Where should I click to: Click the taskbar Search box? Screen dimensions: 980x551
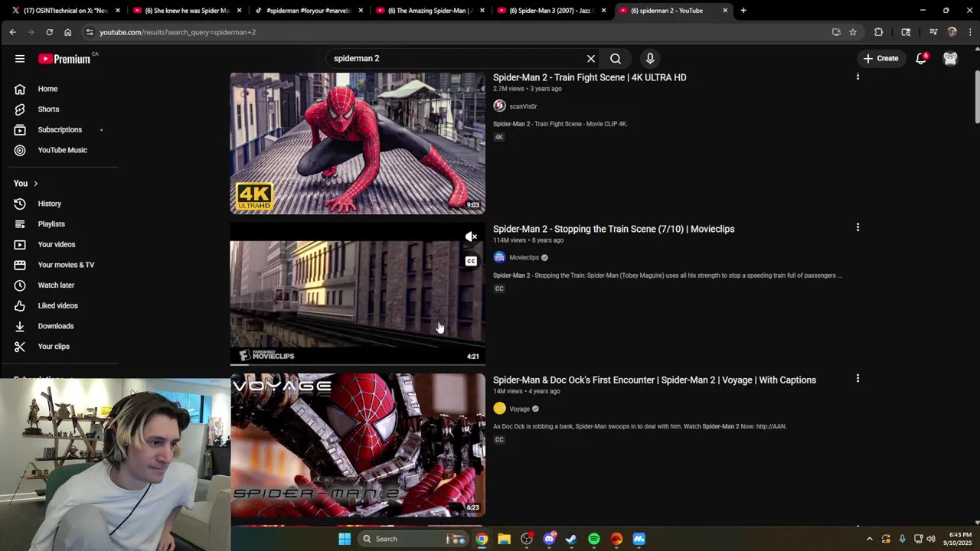(413, 539)
